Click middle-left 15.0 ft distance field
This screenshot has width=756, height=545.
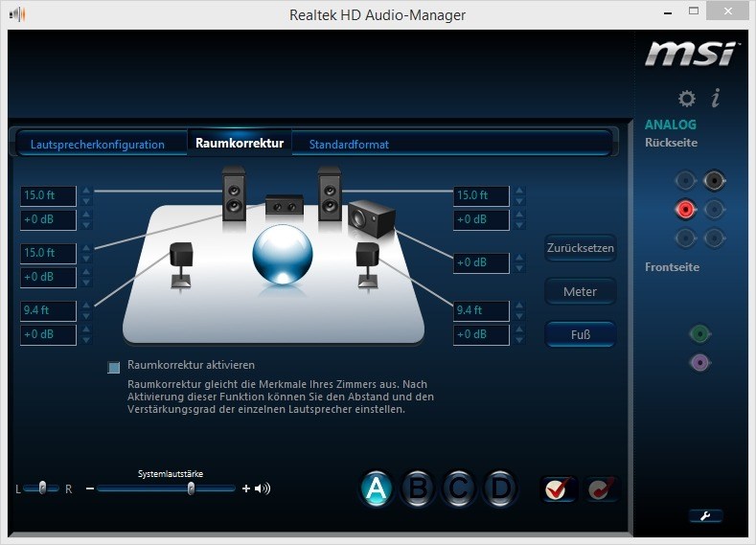tap(48, 253)
